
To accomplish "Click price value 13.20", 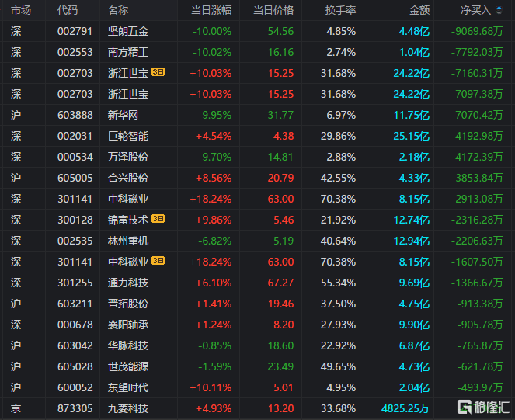I will (x=281, y=409).
